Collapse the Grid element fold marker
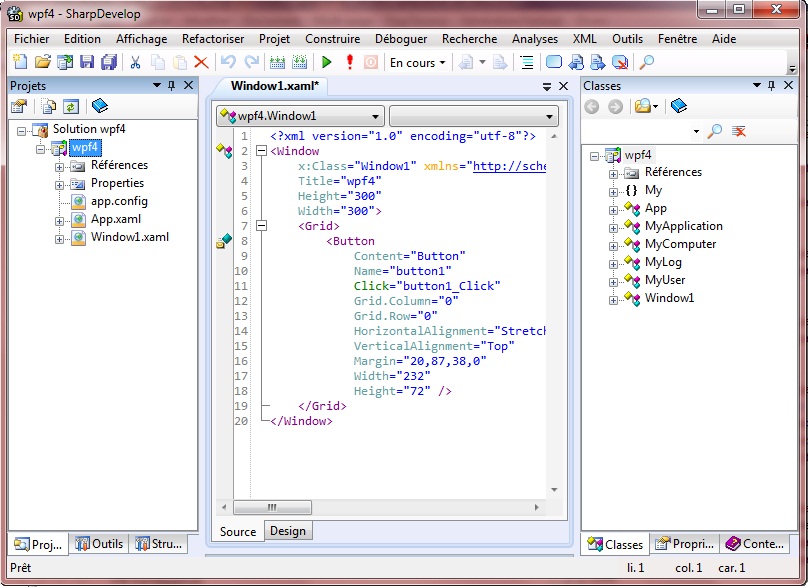Screen dimensions: 808x587 tap(262, 226)
